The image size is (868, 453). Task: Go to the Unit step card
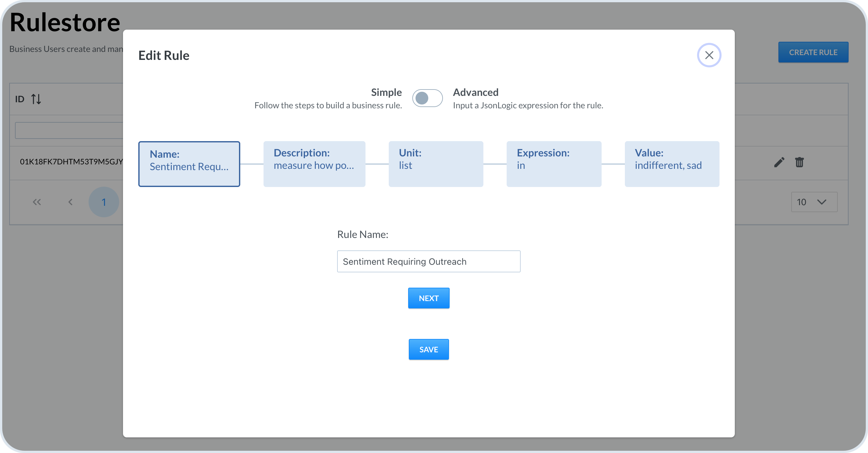[436, 164]
